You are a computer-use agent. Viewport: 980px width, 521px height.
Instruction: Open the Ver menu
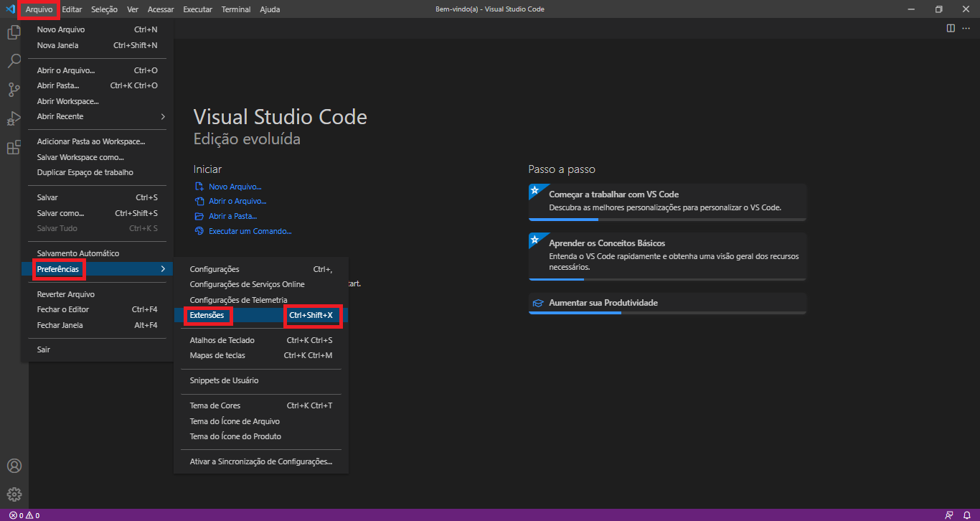click(133, 9)
